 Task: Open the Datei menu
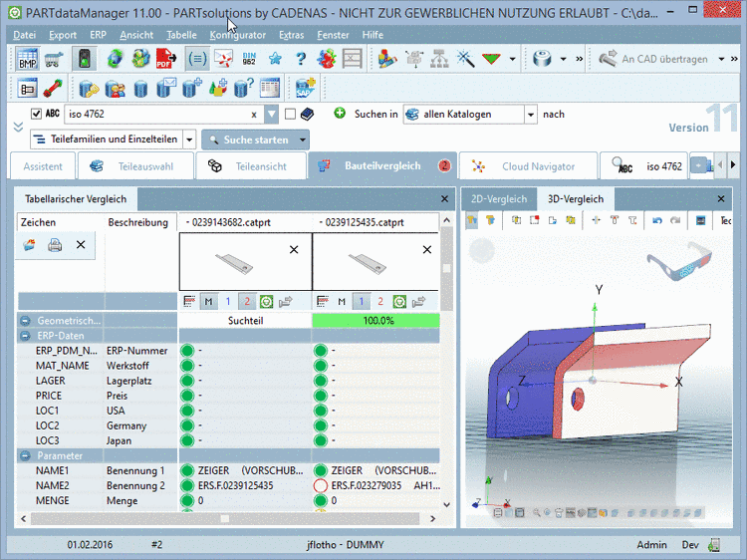24,35
